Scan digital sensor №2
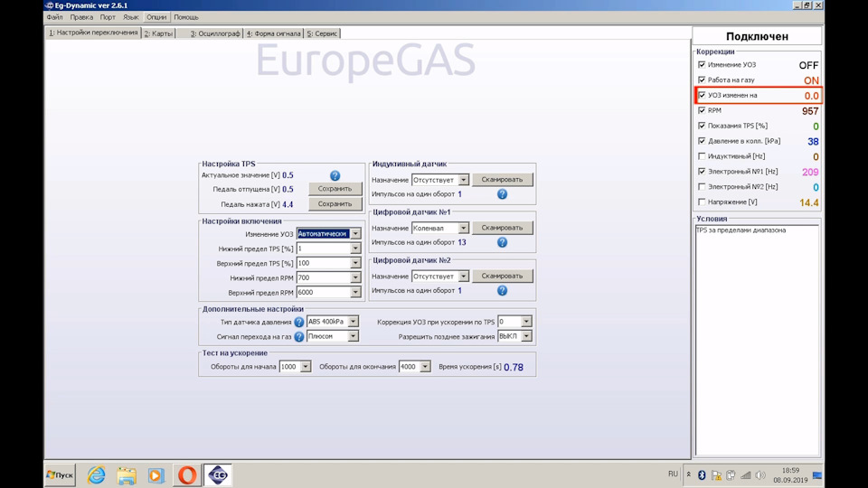Screen dimensions: 868x488 pyautogui.click(x=502, y=277)
